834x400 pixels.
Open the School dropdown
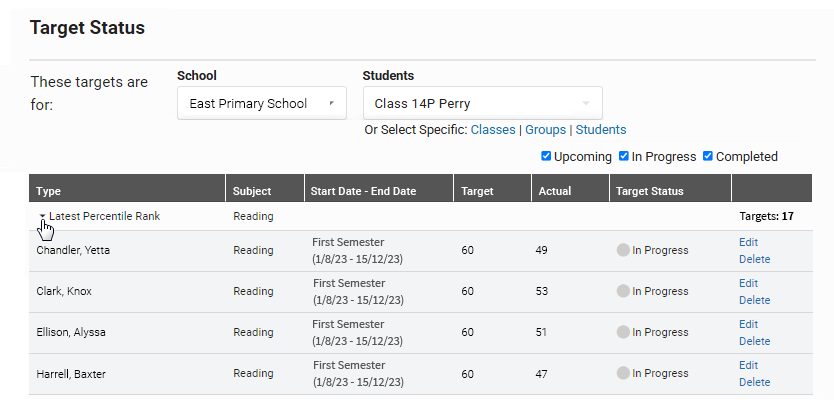coord(262,103)
